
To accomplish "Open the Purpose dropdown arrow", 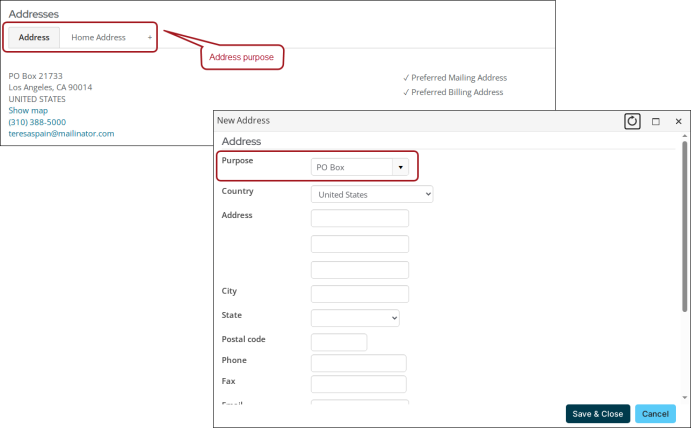I will [x=401, y=167].
